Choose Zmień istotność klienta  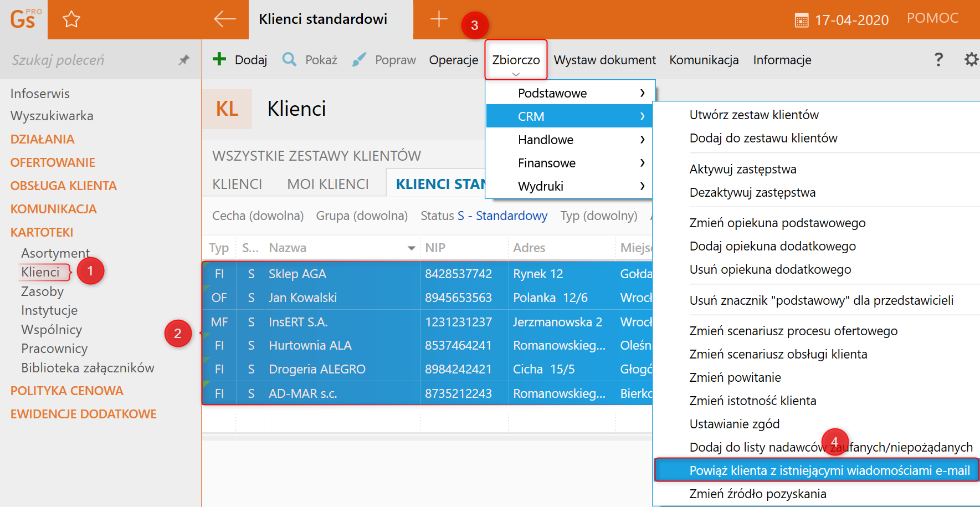coord(753,401)
